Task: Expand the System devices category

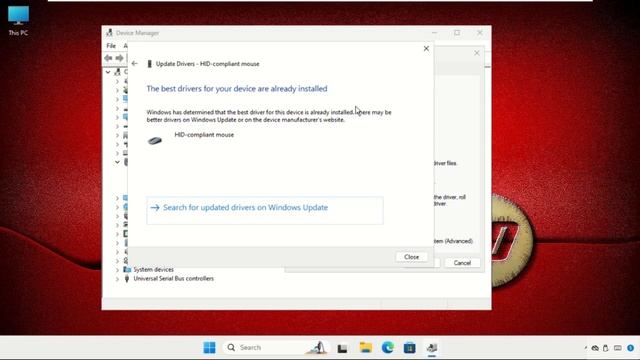Action: 118,270
